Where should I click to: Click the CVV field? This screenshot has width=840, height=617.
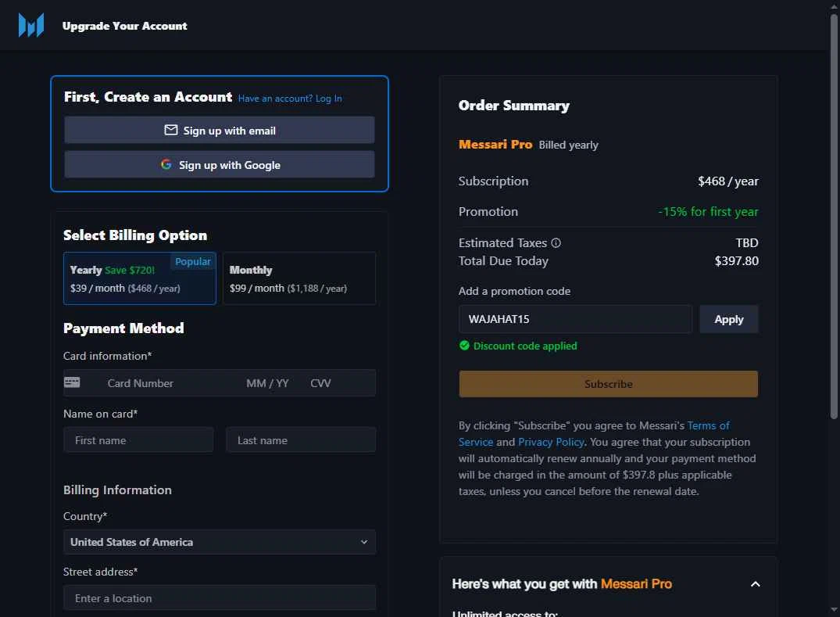click(320, 383)
